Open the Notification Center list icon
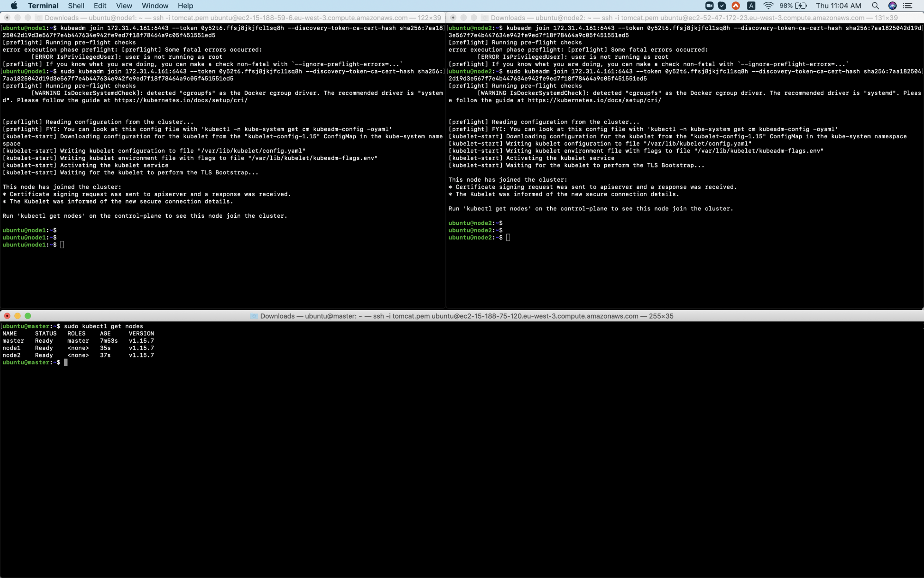This screenshot has width=924, height=578. coord(907,6)
